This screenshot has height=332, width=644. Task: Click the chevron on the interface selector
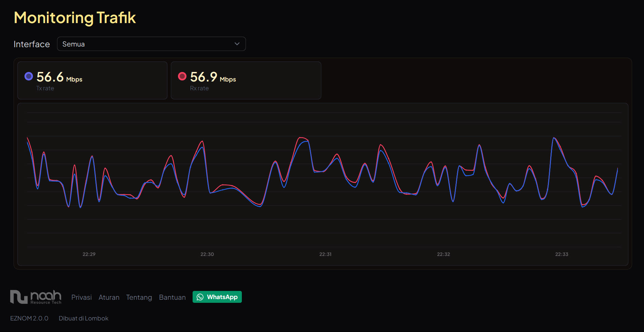coord(237,44)
